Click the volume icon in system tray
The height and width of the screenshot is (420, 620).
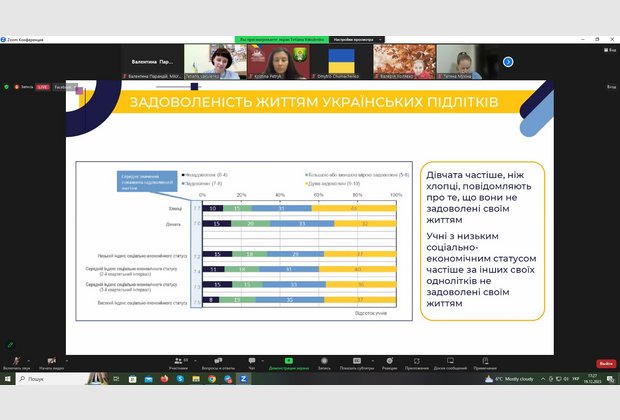point(566,379)
